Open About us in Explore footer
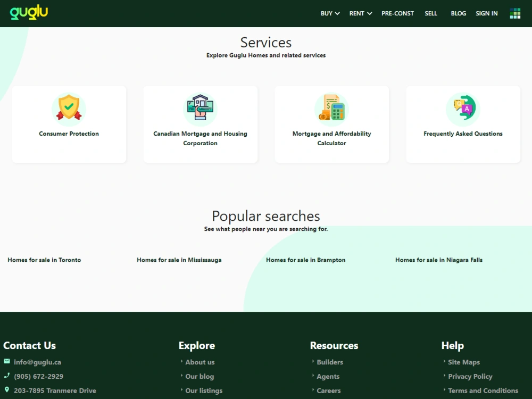This screenshot has width=532, height=399. click(200, 362)
